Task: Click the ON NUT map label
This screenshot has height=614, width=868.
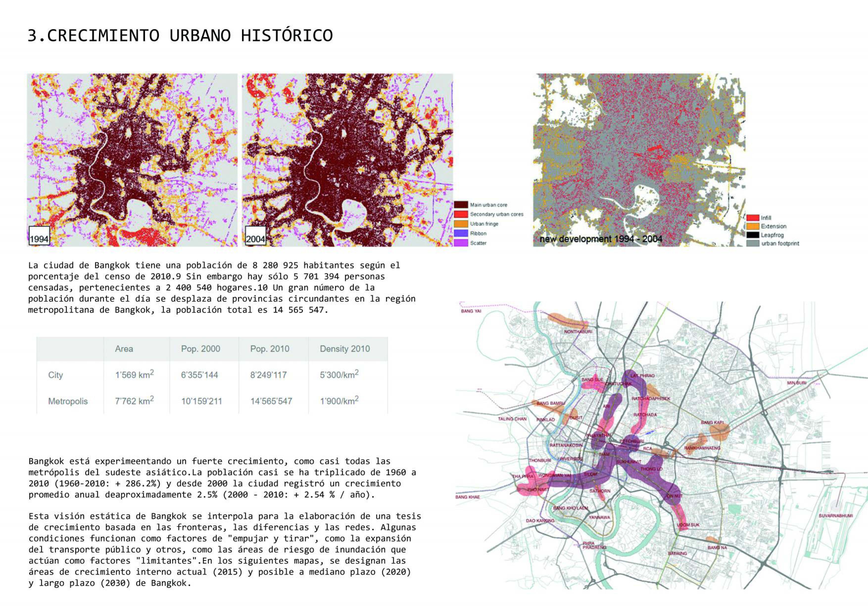Action: (x=675, y=496)
